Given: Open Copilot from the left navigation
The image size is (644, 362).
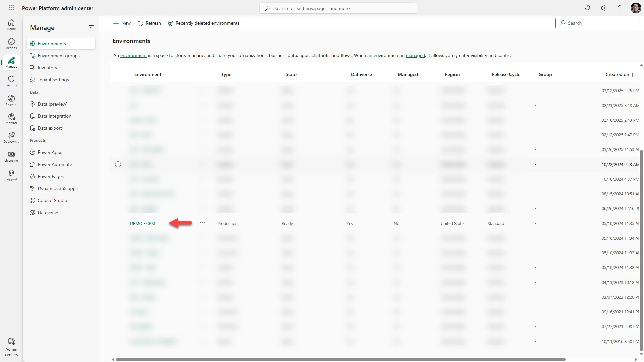Looking at the screenshot, I should [x=11, y=100].
